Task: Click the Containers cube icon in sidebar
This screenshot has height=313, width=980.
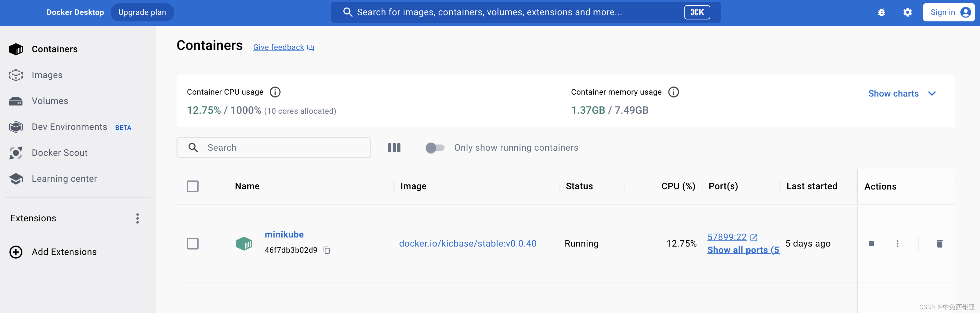Action: [16, 49]
